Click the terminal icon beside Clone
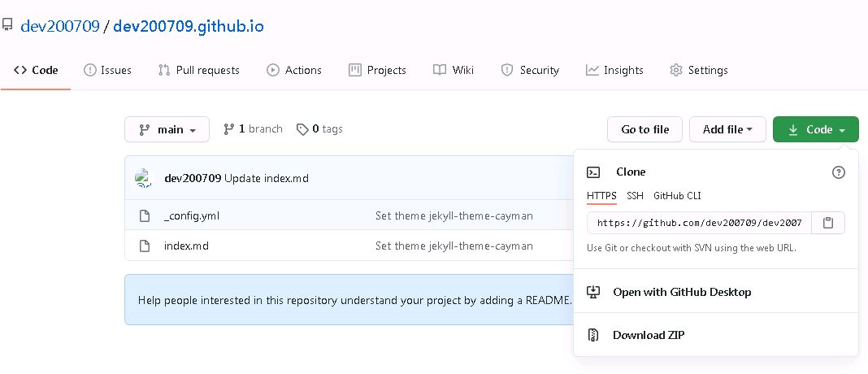This screenshot has height=374, width=868. coord(593,172)
